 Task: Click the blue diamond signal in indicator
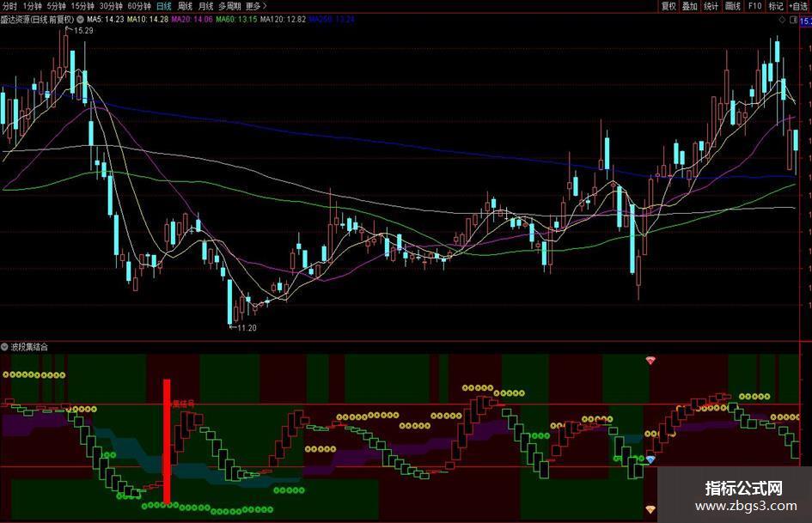tap(650, 459)
